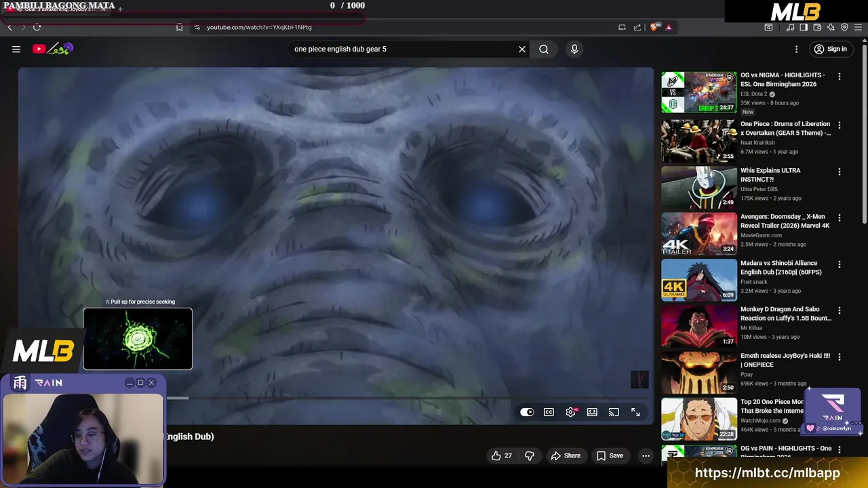Image resolution: width=868 pixels, height=488 pixels.
Task: Visit the WatchMojo.com channel name
Action: [760, 421]
